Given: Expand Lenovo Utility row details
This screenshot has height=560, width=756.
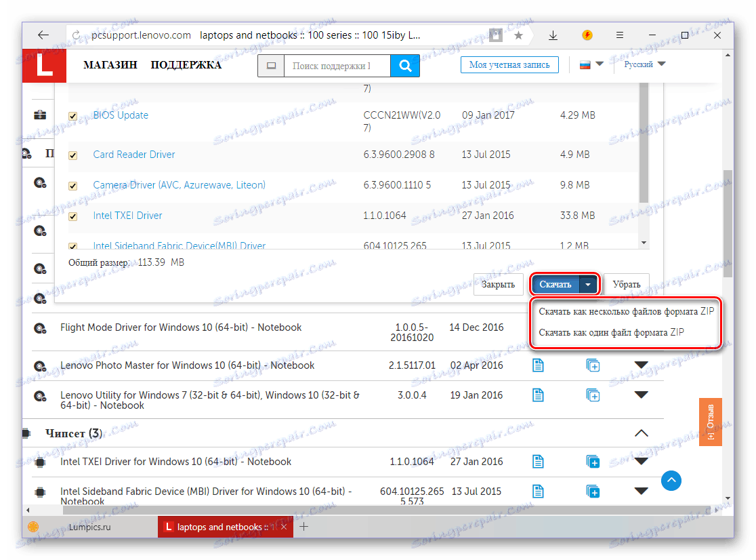Looking at the screenshot, I should (641, 395).
